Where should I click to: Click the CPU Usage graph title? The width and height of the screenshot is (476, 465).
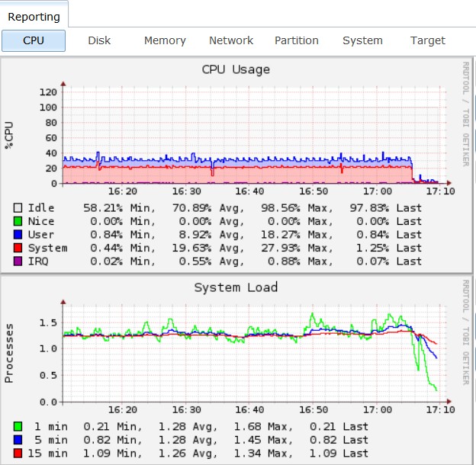pos(236,69)
